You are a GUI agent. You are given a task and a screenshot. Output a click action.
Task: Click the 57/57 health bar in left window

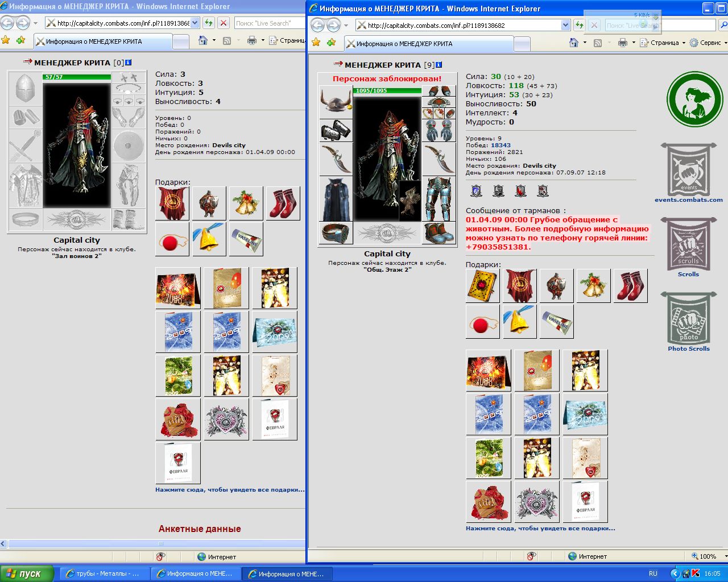pos(77,77)
